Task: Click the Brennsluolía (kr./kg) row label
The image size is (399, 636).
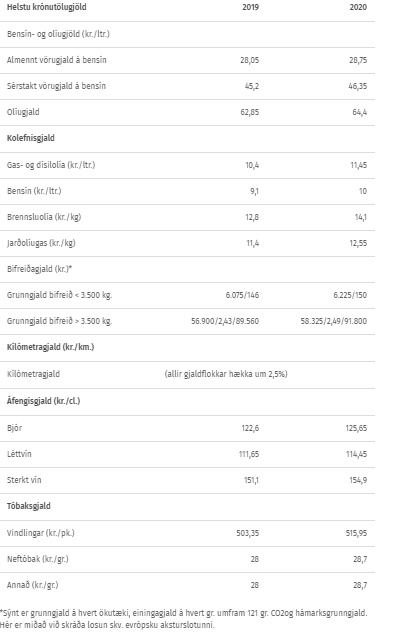Action: coord(44,217)
